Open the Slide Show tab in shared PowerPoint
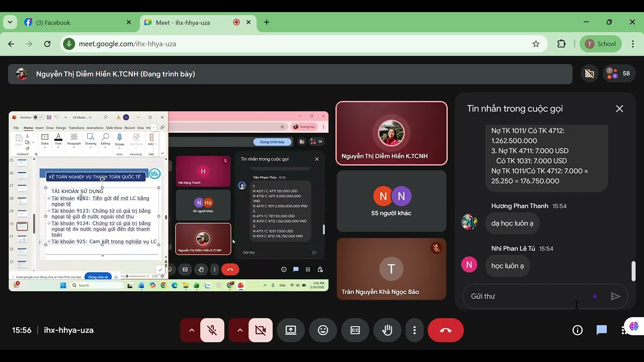Screen dimensions: 644x362 click(x=113, y=128)
